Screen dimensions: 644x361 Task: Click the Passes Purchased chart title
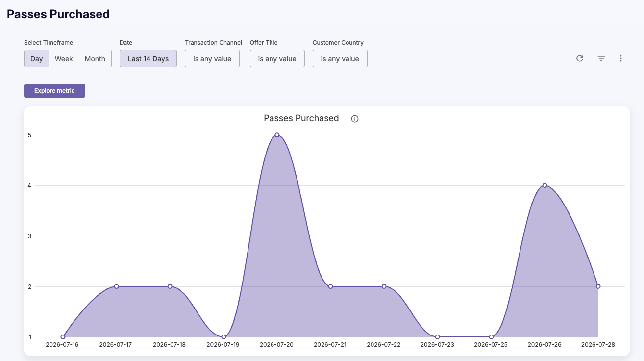(x=301, y=118)
